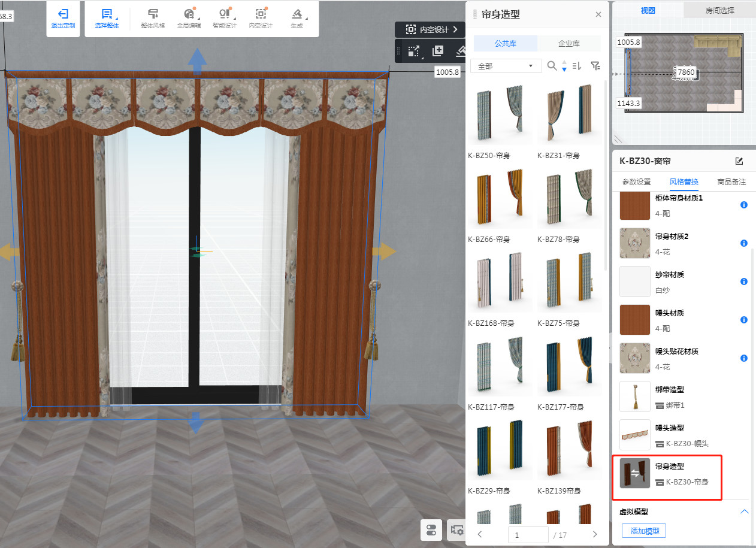Click the 退出定制 exit icon
The image size is (756, 548).
[63, 14]
